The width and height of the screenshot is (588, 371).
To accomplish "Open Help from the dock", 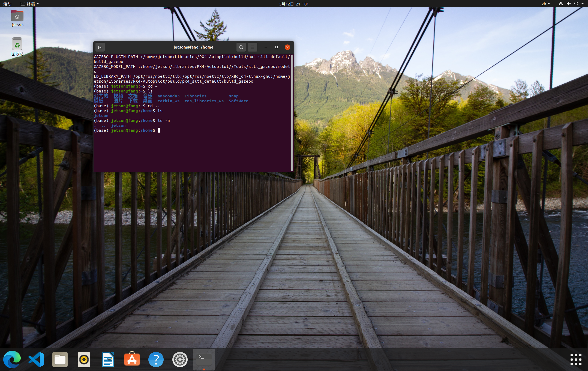I will pos(156,359).
